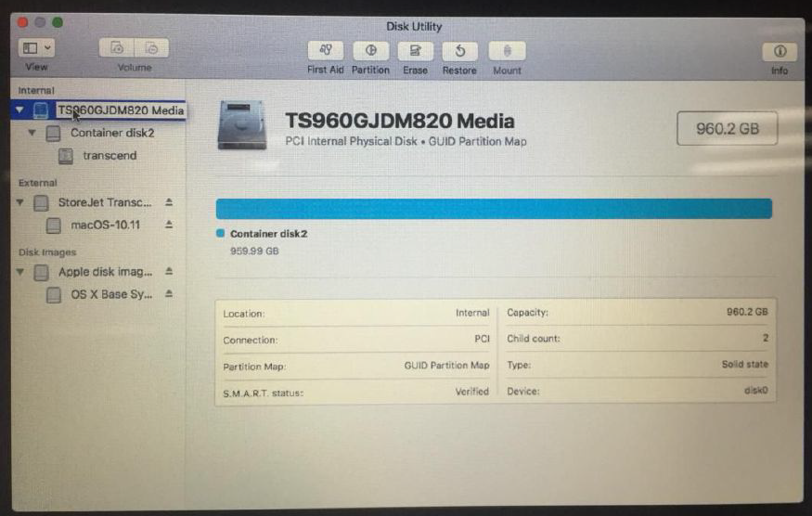Click the 960.2 GB capacity box
This screenshot has width=812, height=516.
point(727,128)
